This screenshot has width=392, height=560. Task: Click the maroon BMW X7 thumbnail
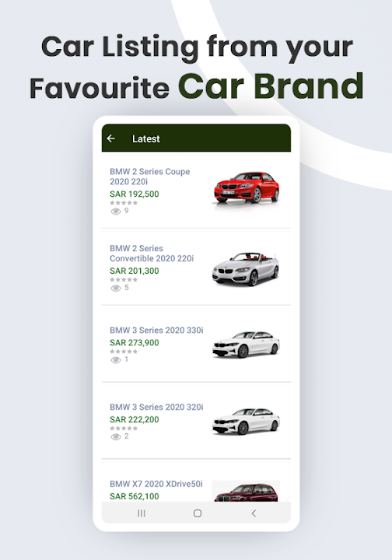246,492
